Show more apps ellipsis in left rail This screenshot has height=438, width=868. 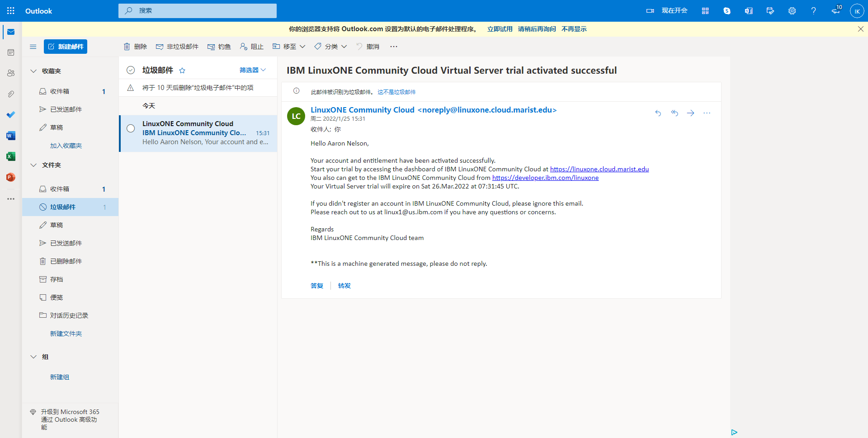coord(11,199)
